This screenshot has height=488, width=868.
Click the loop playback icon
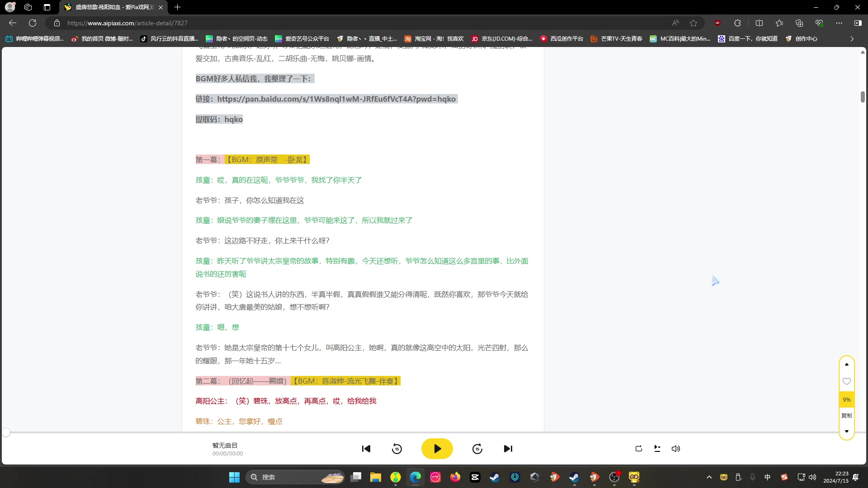tap(638, 448)
